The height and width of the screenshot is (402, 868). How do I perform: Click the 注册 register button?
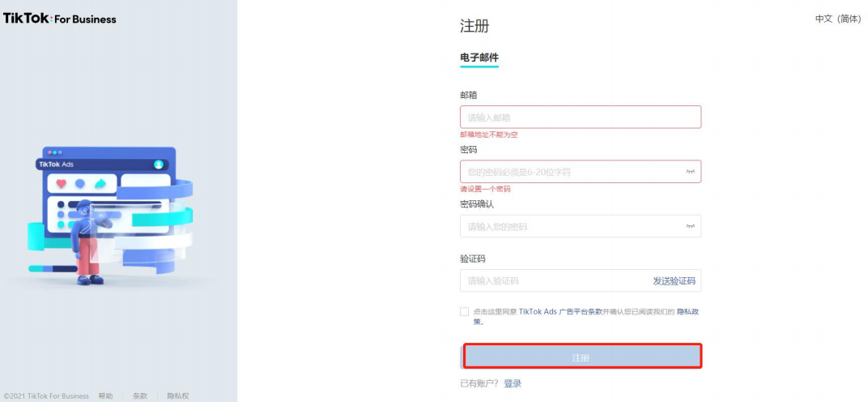(581, 357)
